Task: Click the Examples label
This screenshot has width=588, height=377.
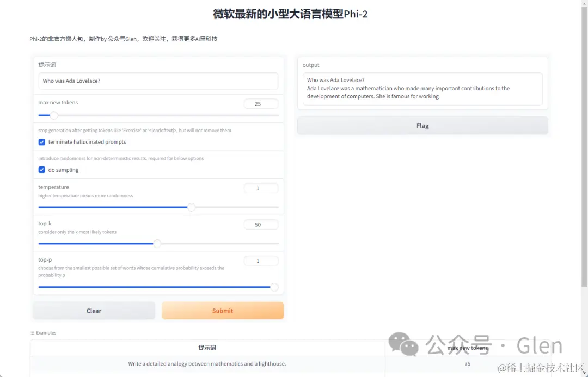Action: click(46, 332)
